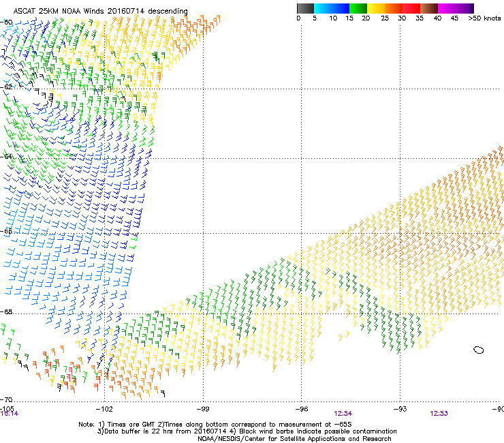Select the -96 longitude label
The width and height of the screenshot is (504, 443).
tap(302, 409)
